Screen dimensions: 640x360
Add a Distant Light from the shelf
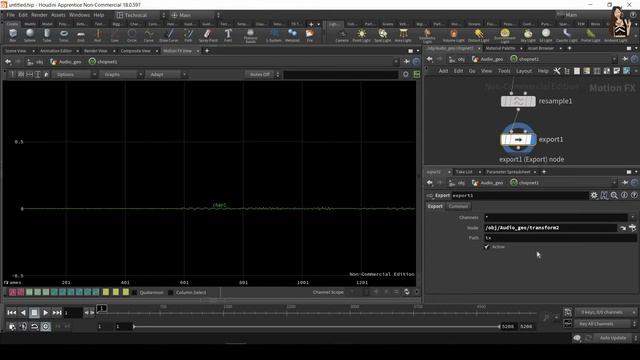478,35
